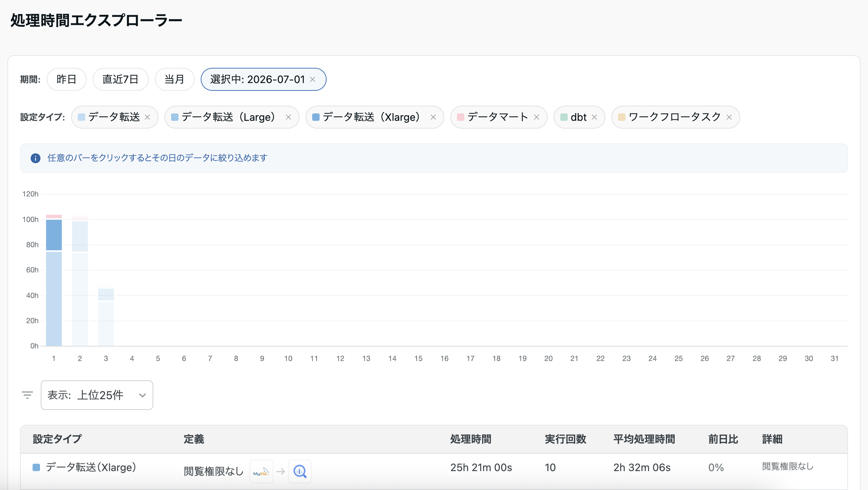868x490 pixels.
Task: Click the day 2 bar in chart
Action: click(x=80, y=280)
